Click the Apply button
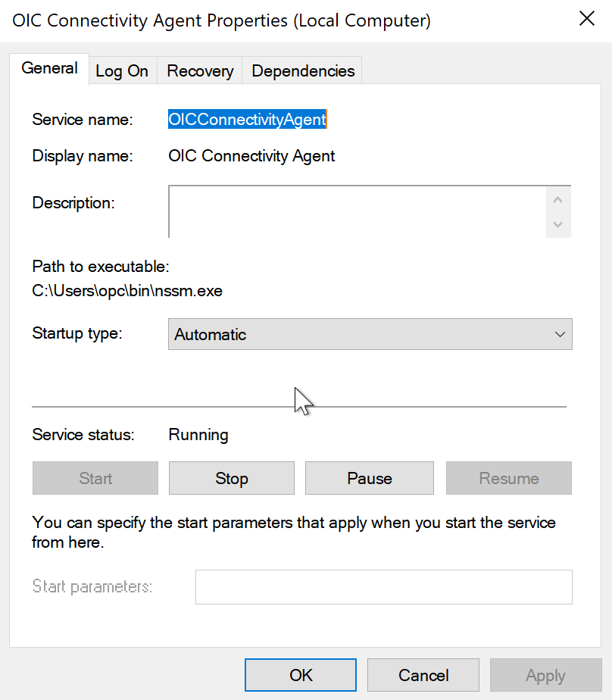This screenshot has width=612, height=700. [x=545, y=675]
